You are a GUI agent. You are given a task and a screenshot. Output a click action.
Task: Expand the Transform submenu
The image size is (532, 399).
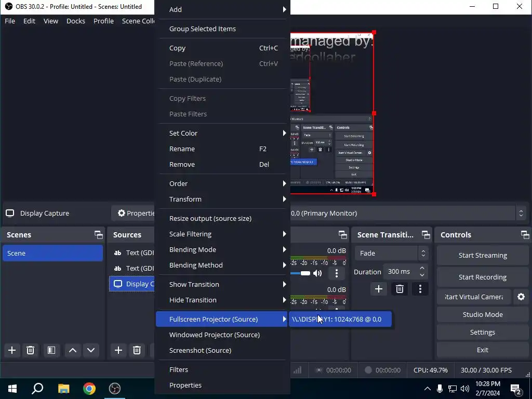click(x=223, y=199)
